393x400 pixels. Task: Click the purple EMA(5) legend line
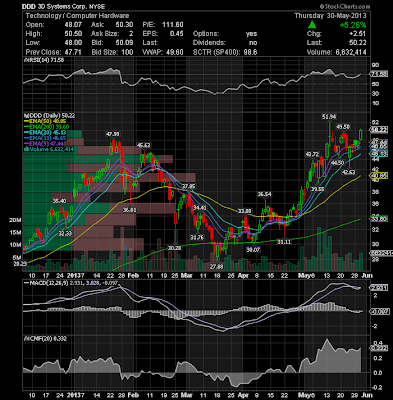[x=27, y=144]
